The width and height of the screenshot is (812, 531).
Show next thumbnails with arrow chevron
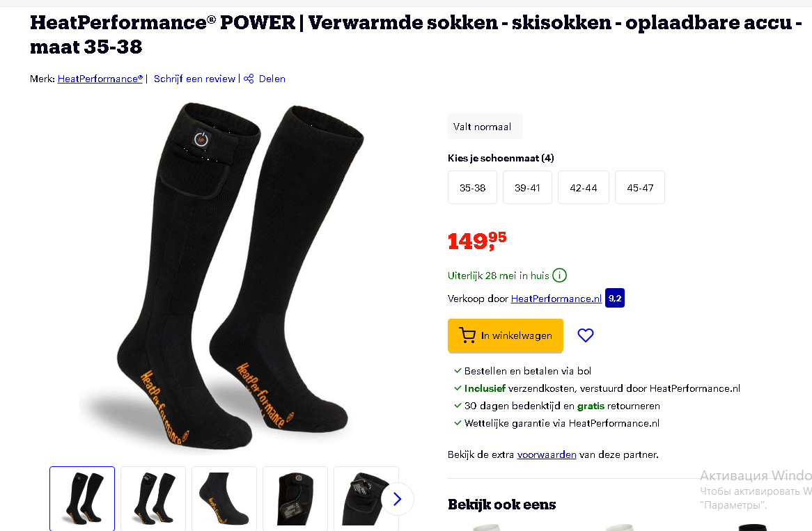tap(397, 499)
